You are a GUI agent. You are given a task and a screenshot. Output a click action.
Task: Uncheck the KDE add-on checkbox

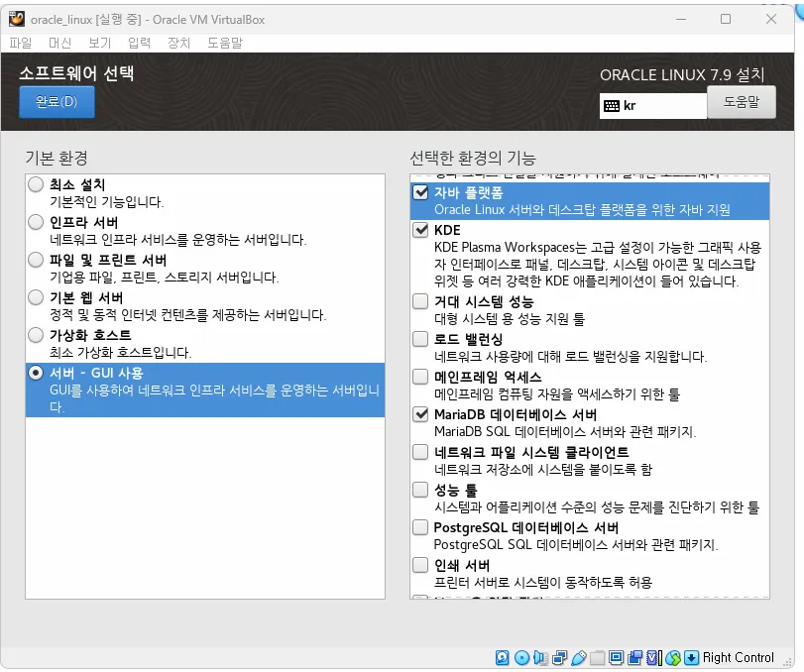pyautogui.click(x=420, y=230)
